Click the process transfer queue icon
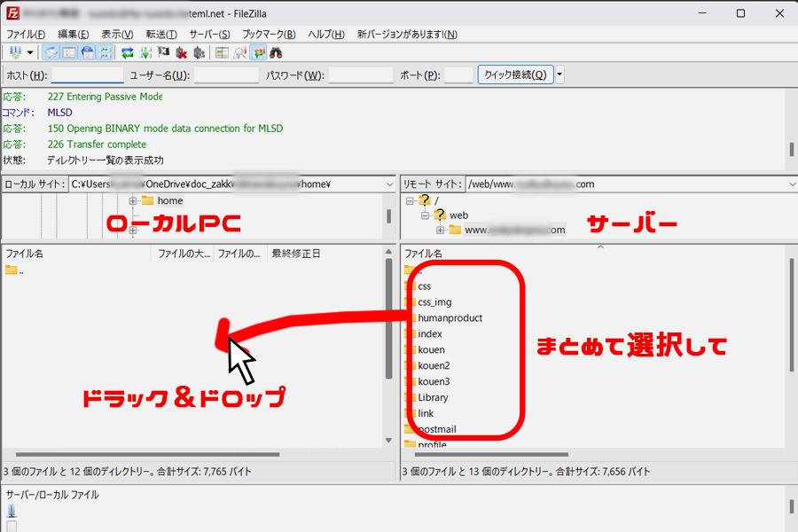 click(145, 51)
